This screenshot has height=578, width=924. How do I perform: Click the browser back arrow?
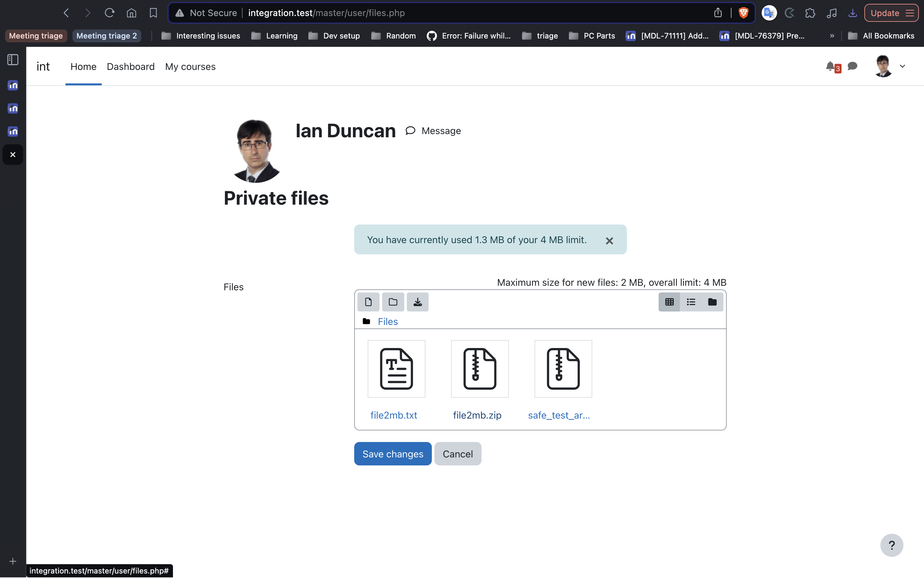point(66,13)
